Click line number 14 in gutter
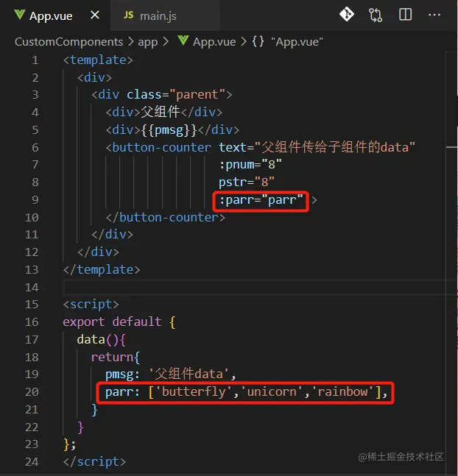The image size is (458, 476). click(x=32, y=287)
